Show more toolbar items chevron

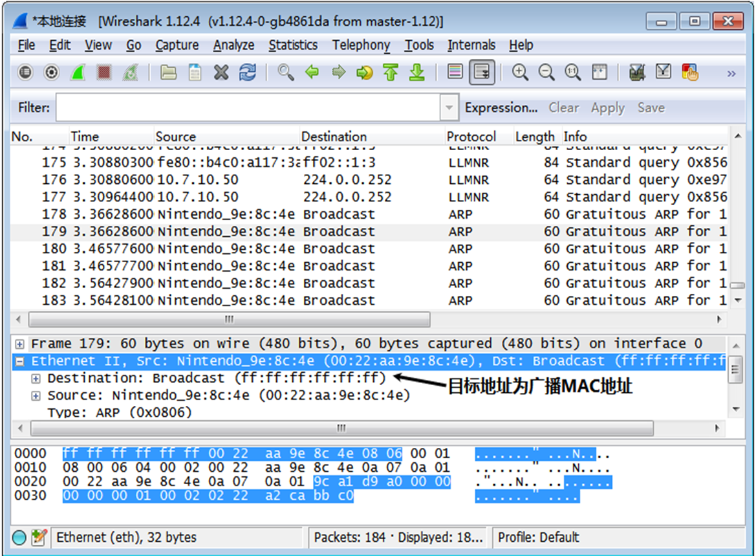(x=731, y=73)
